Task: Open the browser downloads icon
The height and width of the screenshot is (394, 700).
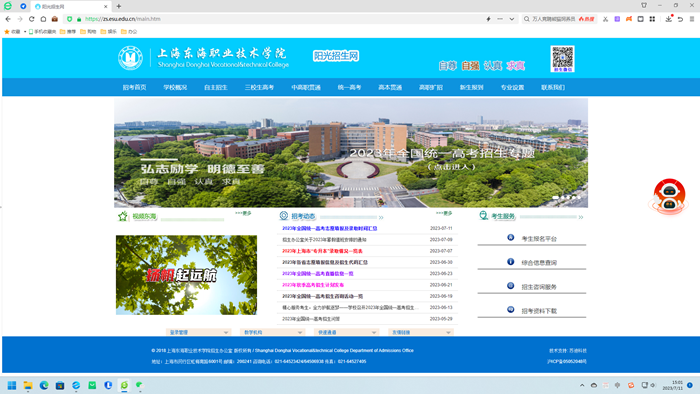Action: [668, 19]
